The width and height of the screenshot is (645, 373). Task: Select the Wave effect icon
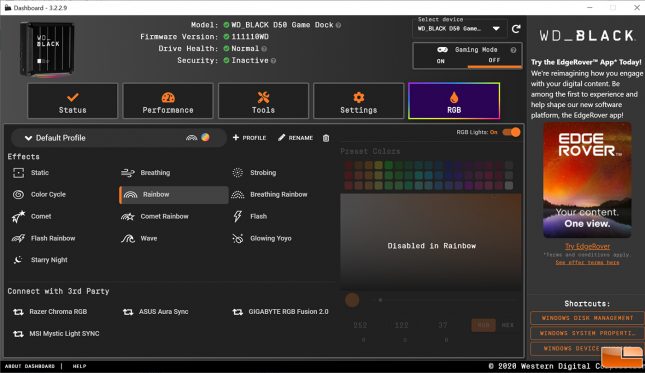(128, 238)
